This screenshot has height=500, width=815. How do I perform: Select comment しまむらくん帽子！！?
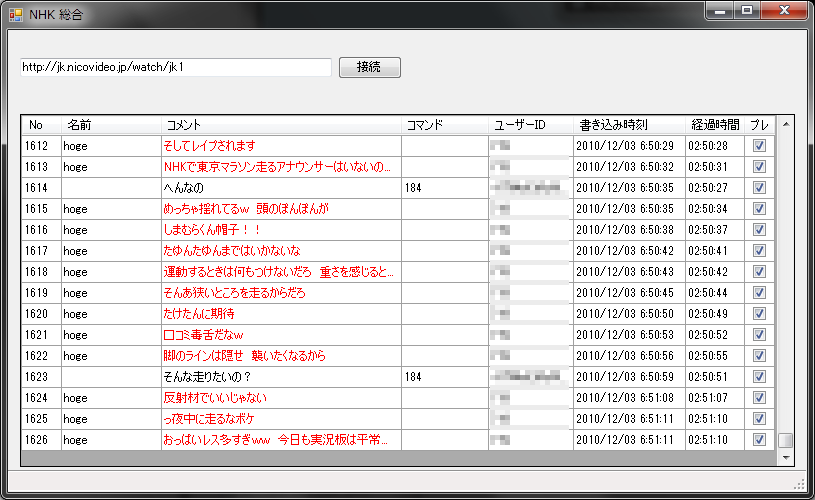(x=212, y=230)
